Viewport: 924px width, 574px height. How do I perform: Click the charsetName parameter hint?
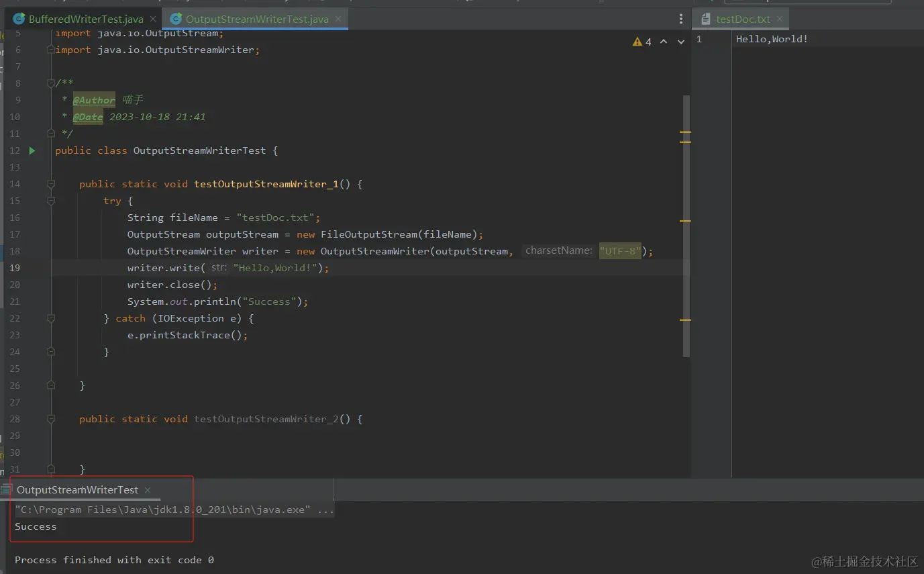coord(558,250)
